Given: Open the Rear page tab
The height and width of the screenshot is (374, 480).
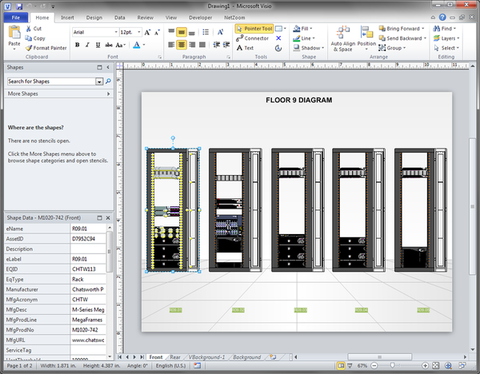Looking at the screenshot, I should pyautogui.click(x=175, y=357).
